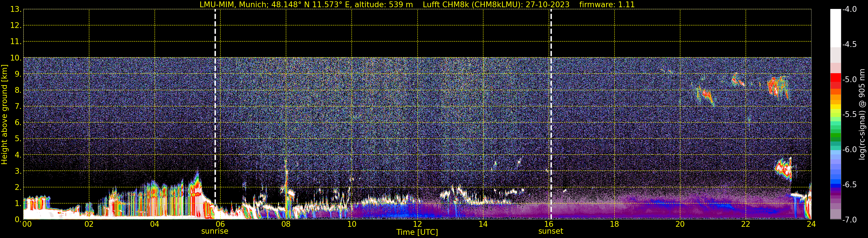Click the 'log(rc-signal) @ 905 nm' colorbar title

coord(862,114)
